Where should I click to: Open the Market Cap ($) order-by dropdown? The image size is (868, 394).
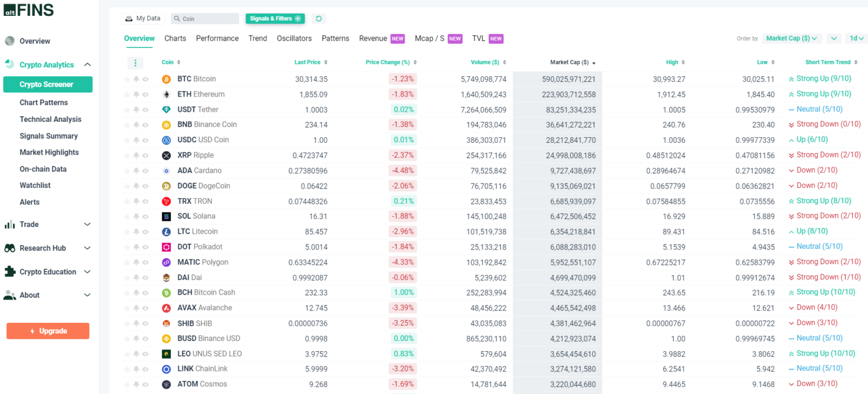[792, 38]
